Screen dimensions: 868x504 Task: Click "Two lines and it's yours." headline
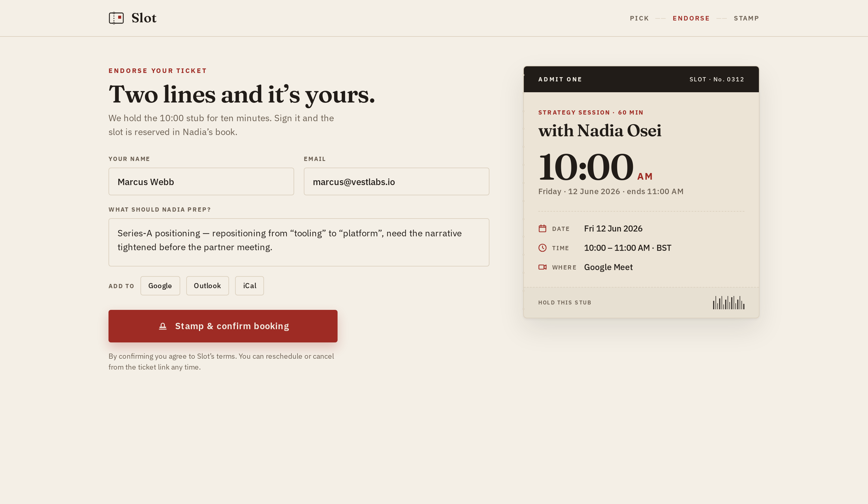point(242,94)
